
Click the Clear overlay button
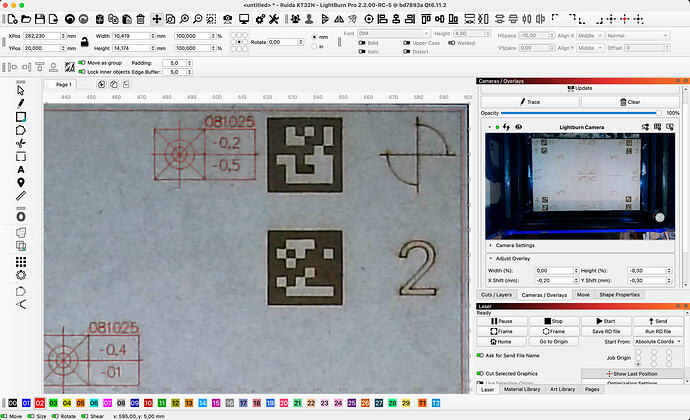pos(630,102)
